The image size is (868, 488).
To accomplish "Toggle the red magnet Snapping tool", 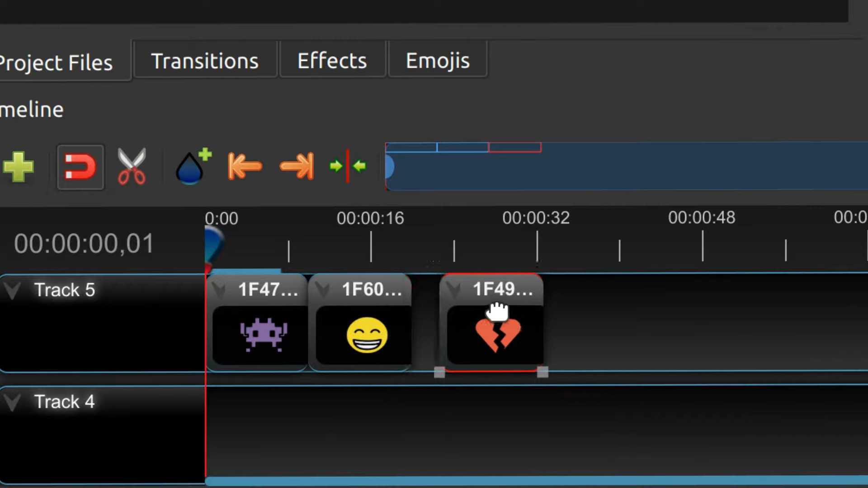I will click(x=80, y=167).
